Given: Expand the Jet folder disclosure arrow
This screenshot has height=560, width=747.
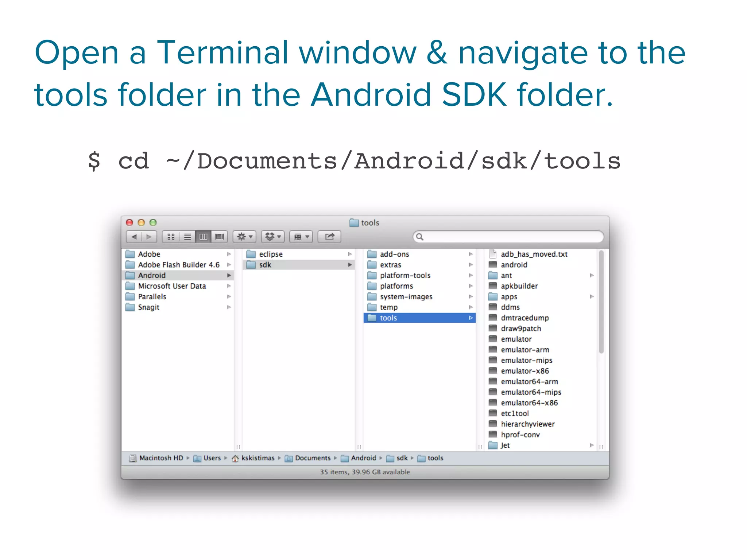Looking at the screenshot, I should (x=592, y=445).
